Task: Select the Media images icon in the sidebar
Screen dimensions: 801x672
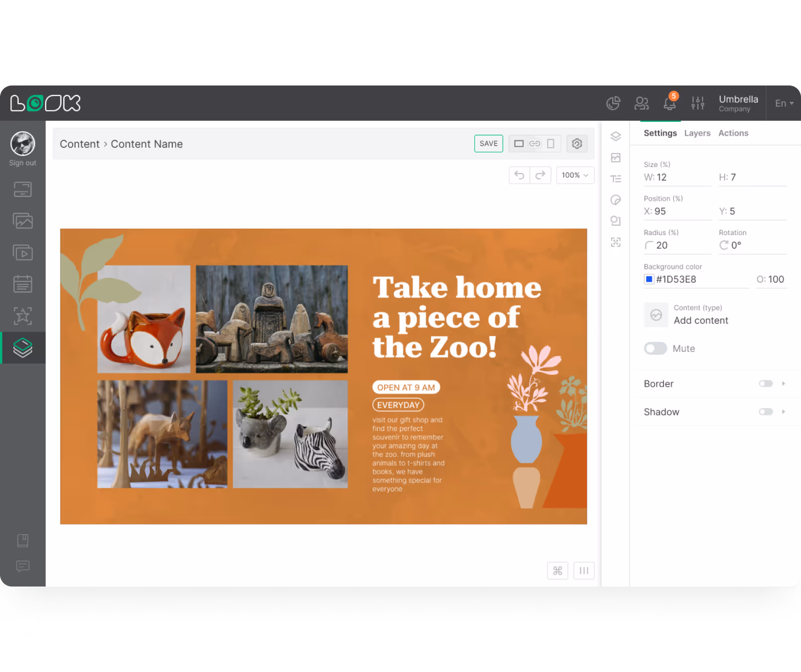Action: (x=22, y=221)
